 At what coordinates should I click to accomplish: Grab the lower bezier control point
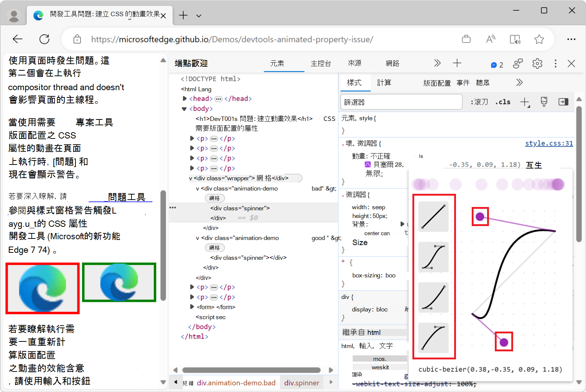(504, 342)
